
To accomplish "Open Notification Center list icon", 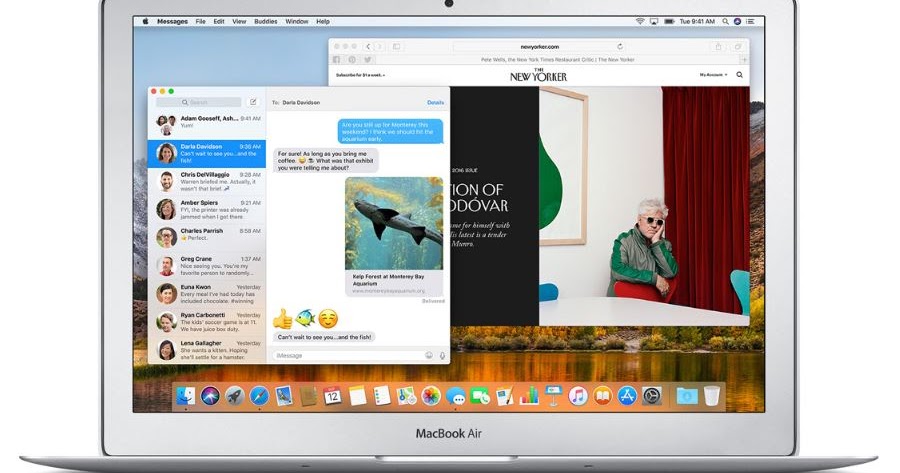I will (750, 21).
